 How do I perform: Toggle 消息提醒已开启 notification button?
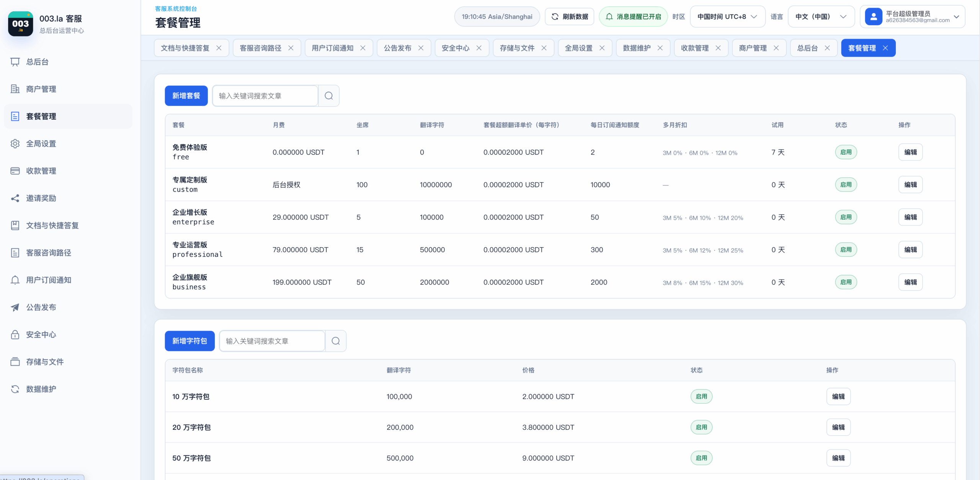(x=633, y=16)
